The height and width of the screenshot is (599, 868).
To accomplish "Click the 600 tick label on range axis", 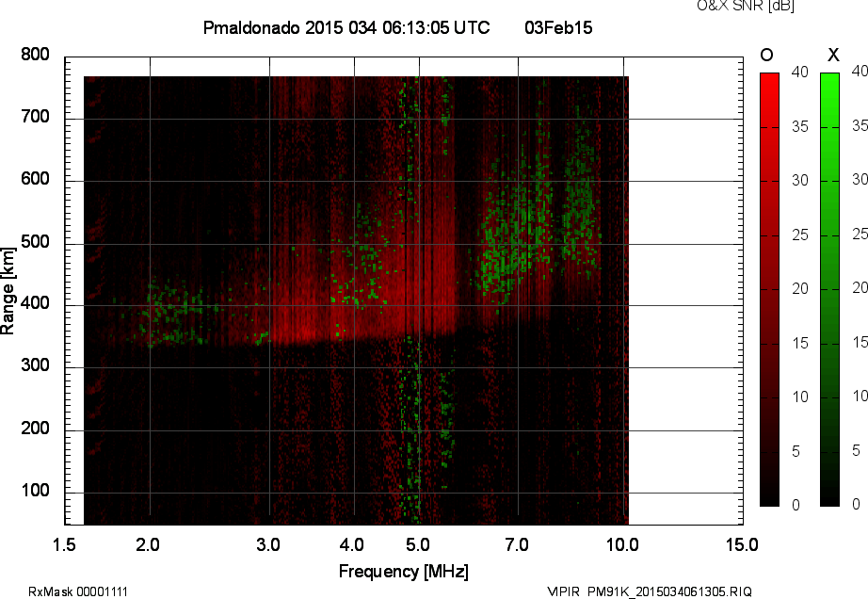I will pos(35,179).
